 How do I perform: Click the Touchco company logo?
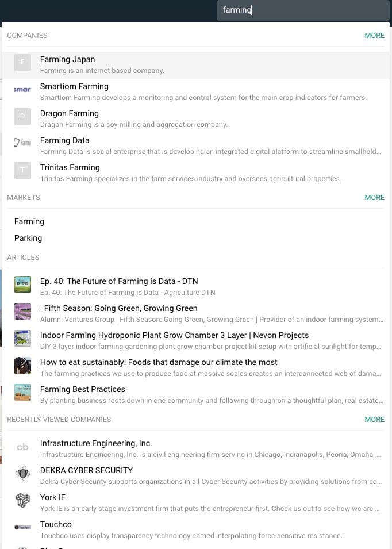[x=22, y=527]
